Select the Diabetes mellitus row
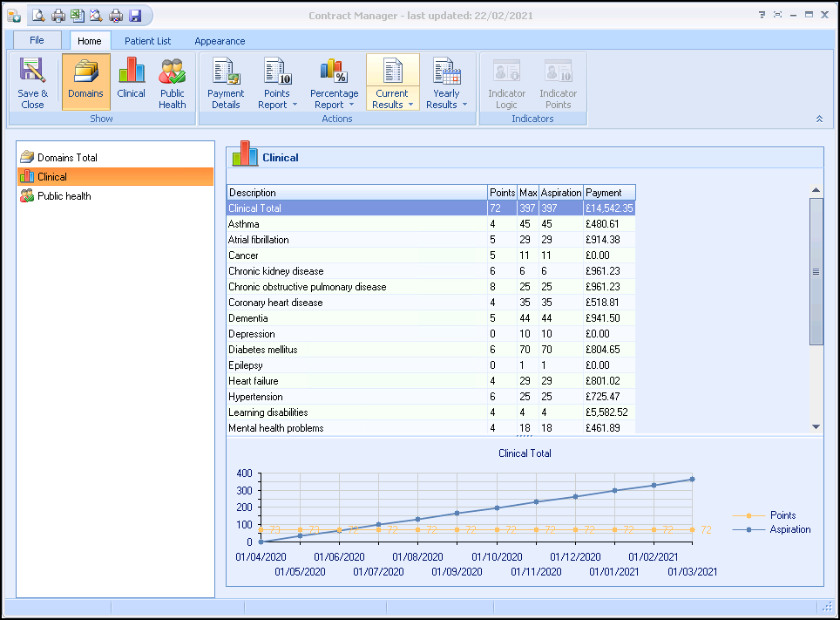 (262, 350)
